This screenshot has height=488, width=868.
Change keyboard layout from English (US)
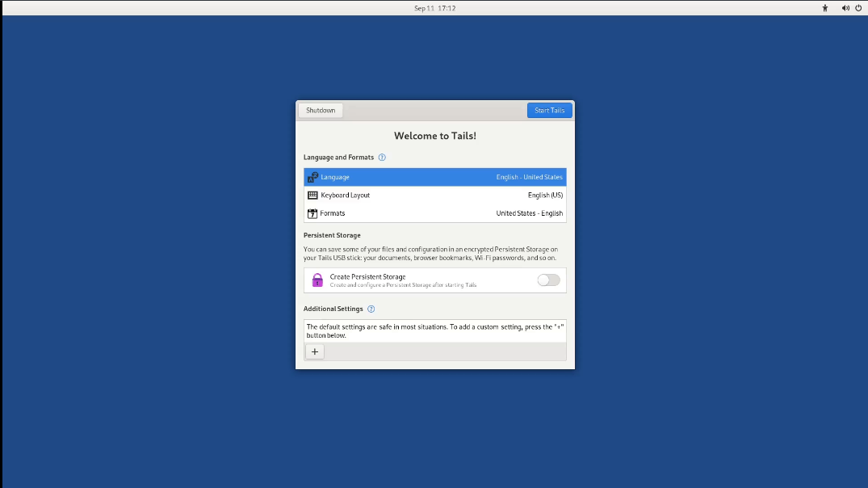click(545, 196)
